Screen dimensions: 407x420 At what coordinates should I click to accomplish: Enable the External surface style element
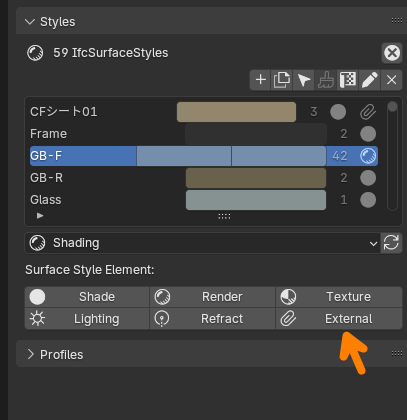339,319
